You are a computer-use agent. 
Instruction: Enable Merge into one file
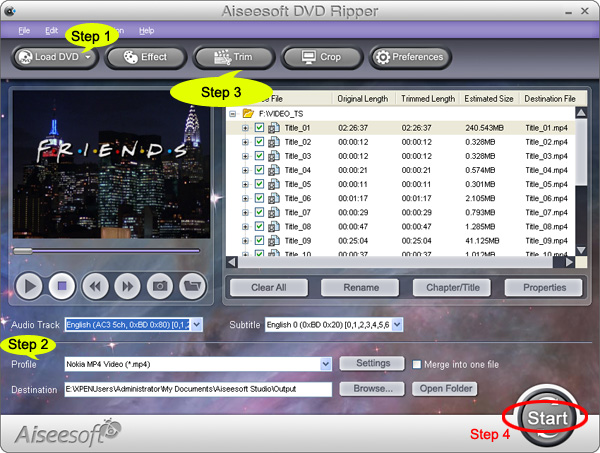417,364
